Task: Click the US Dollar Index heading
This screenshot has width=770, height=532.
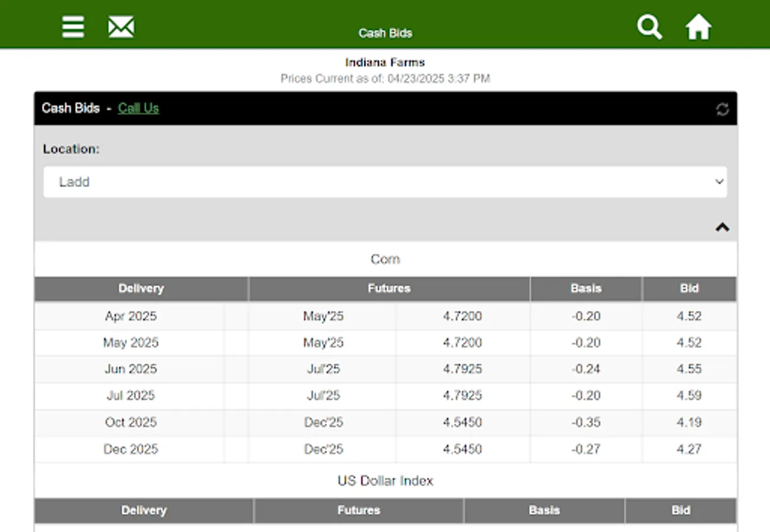Action: (385, 481)
